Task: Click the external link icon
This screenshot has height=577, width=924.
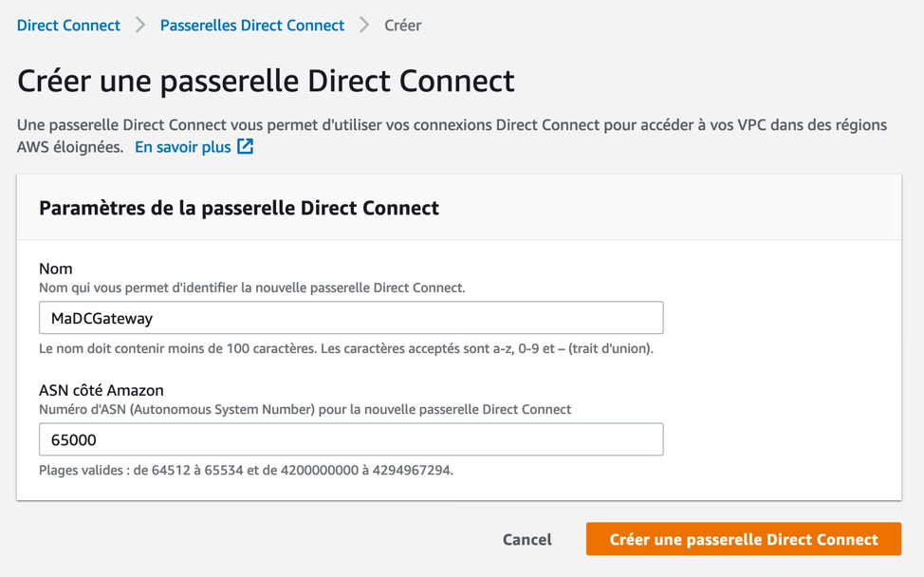Action: (246, 146)
